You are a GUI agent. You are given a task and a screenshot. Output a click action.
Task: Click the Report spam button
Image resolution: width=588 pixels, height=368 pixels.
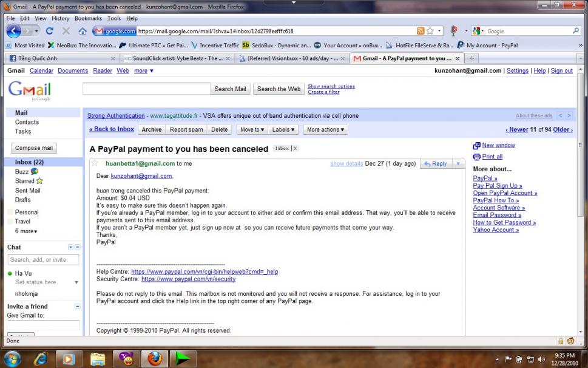coord(186,129)
